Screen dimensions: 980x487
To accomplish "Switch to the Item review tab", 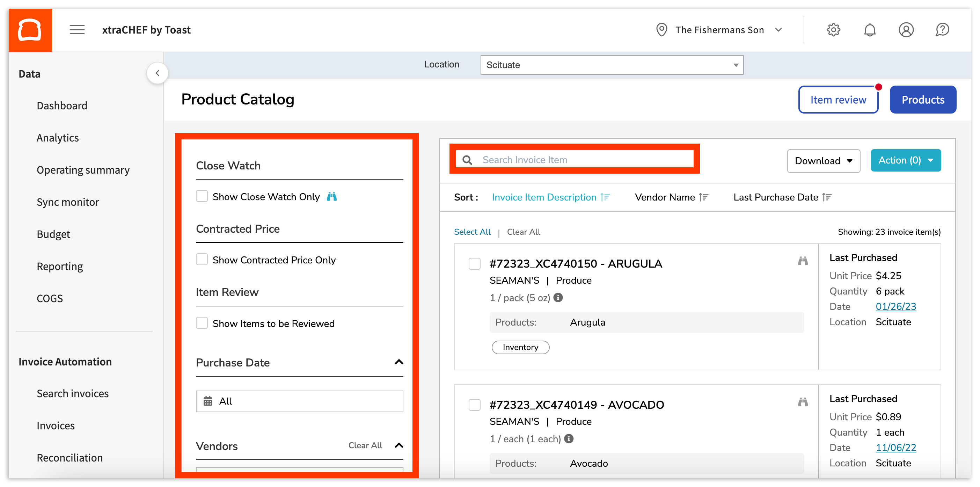I will (838, 99).
